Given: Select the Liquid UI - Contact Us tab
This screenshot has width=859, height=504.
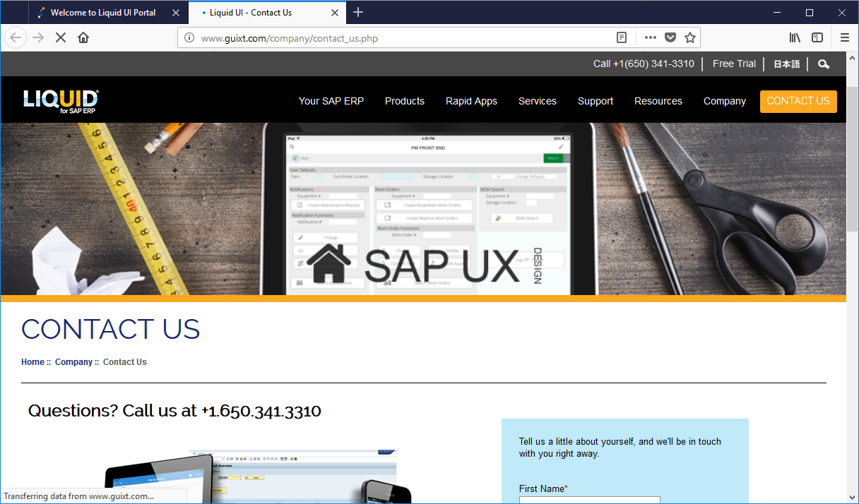Looking at the screenshot, I should point(267,13).
